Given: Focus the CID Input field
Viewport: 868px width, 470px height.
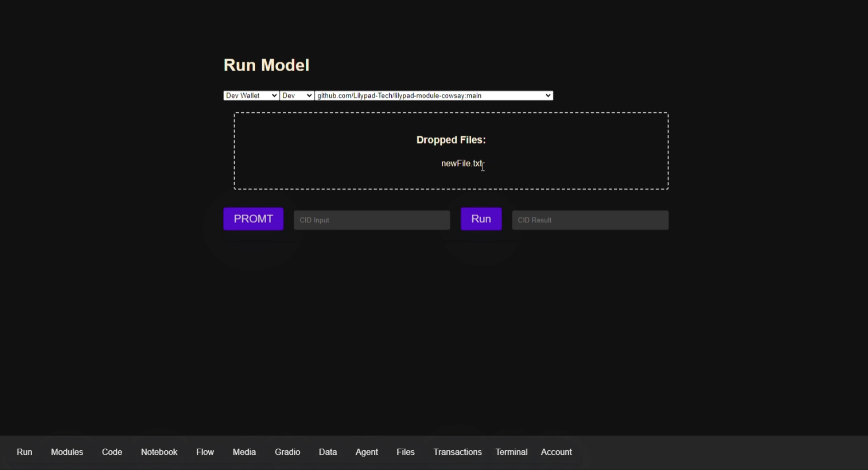Looking at the screenshot, I should pyautogui.click(x=371, y=220).
